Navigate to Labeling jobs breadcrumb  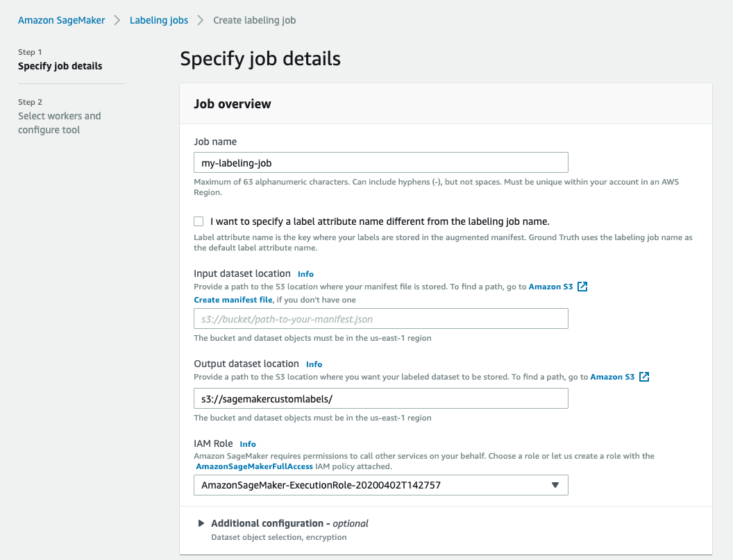(x=159, y=20)
